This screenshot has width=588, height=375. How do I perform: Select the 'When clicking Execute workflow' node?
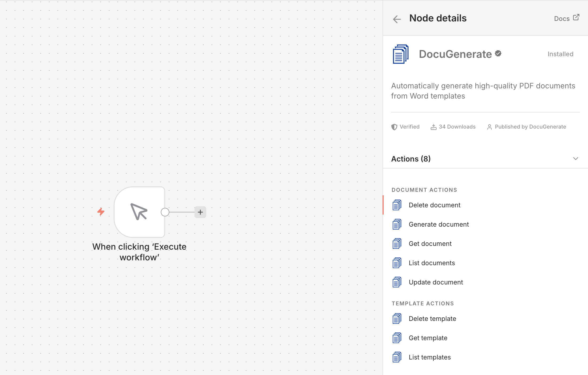pyautogui.click(x=139, y=212)
